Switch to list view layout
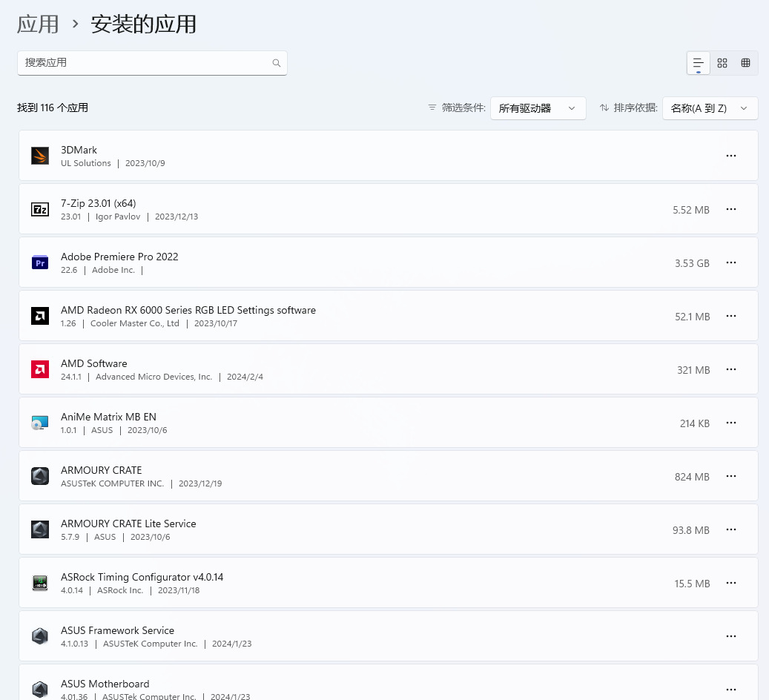Screen dimensions: 769x700 699,63
